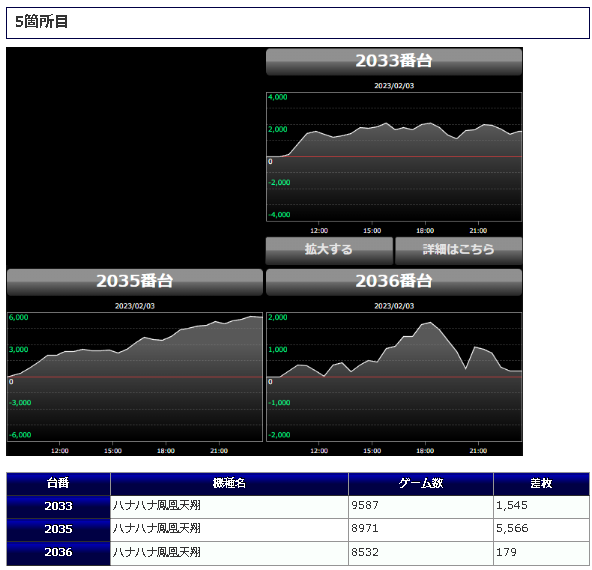Click the 179 差枚 value cell
The width and height of the screenshot is (592, 570).
[x=541, y=553]
